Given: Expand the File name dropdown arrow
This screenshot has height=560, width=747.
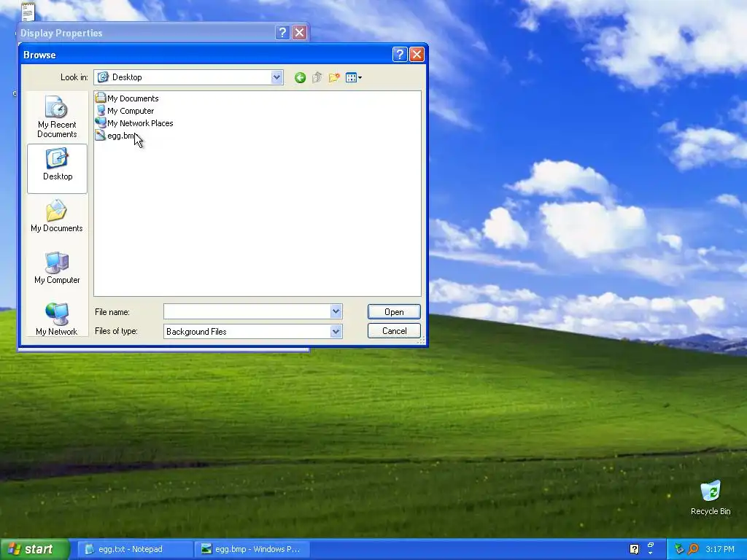Looking at the screenshot, I should (336, 311).
